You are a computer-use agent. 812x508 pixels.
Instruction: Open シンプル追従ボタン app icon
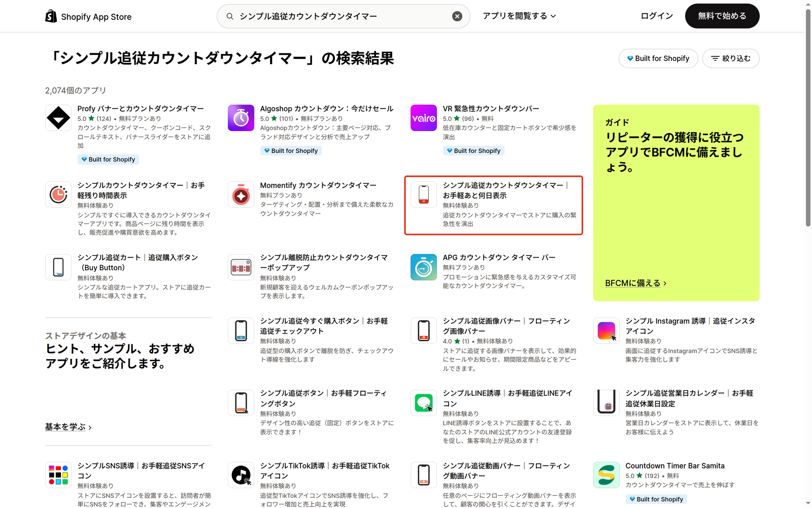241,403
